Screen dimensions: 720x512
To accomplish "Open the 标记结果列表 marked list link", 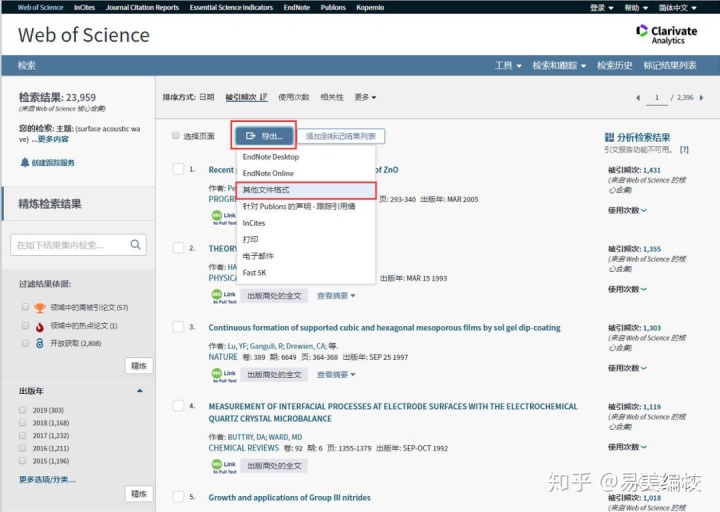I will pos(670,66).
